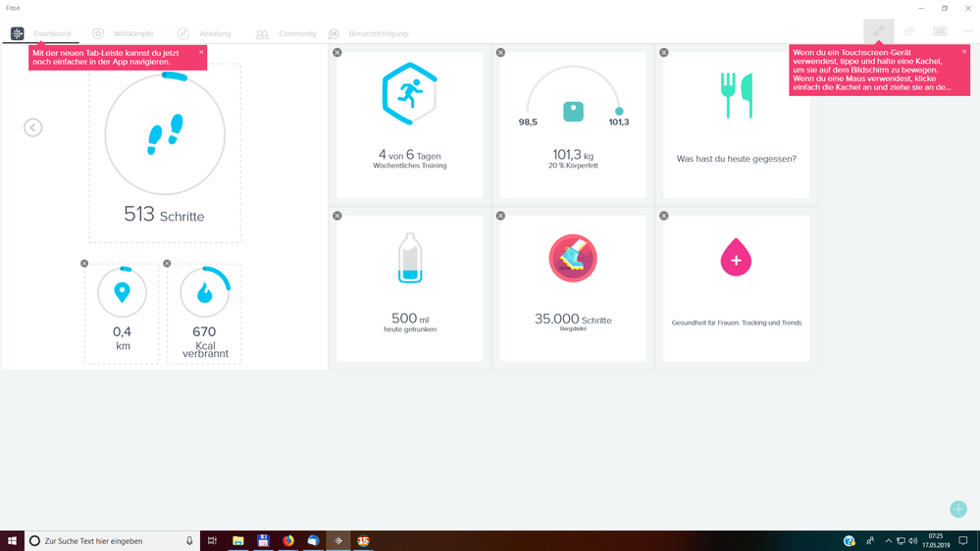The height and width of the screenshot is (551, 980).
Task: Remove the Kcal verbrannt tile
Action: pyautogui.click(x=167, y=264)
